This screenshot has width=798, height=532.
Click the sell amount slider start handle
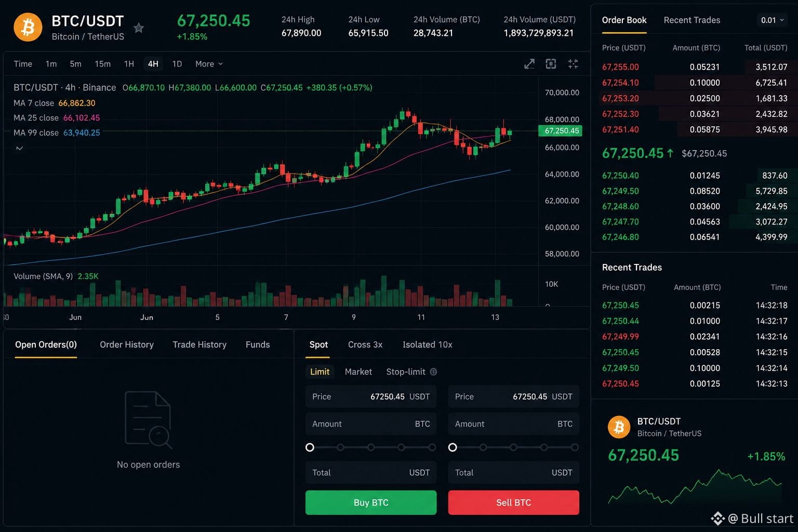tap(453, 447)
